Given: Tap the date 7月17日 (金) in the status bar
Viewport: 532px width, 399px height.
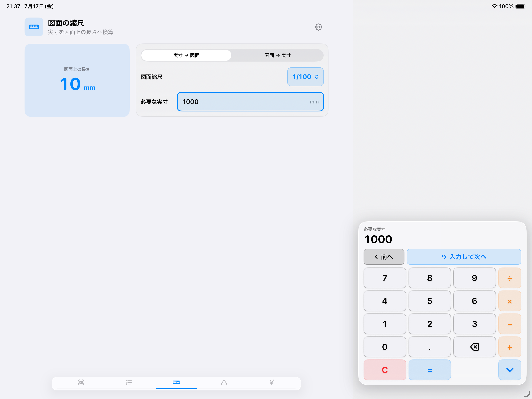Looking at the screenshot, I should click(39, 6).
